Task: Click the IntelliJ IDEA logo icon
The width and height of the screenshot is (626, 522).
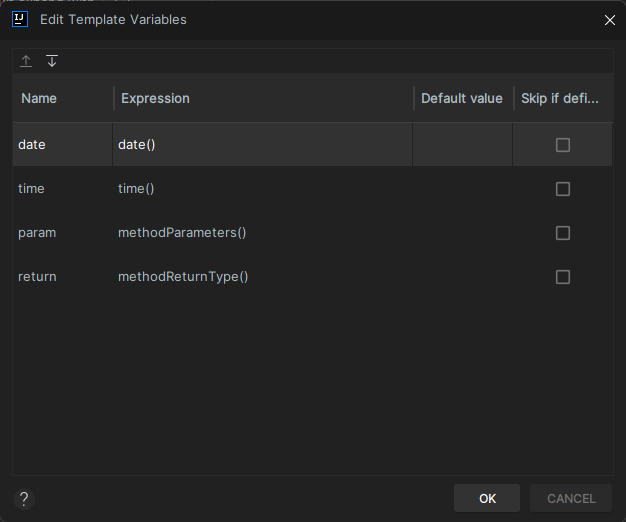Action: tap(20, 19)
